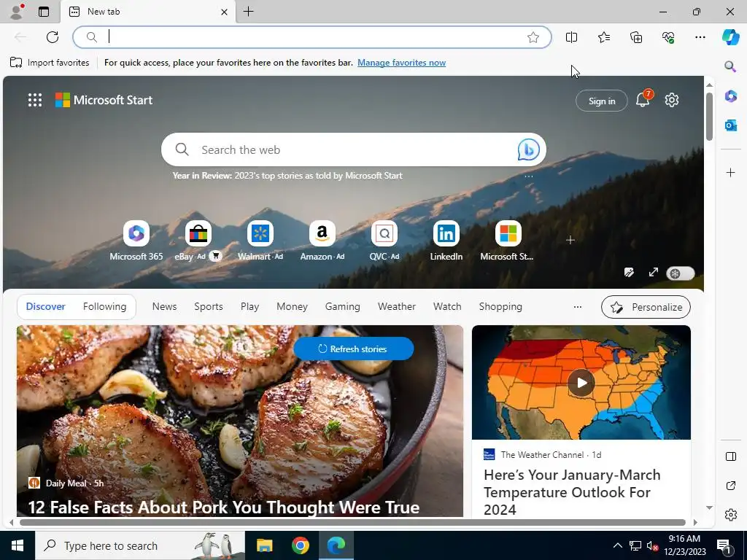Click the Sign in button
The width and height of the screenshot is (747, 560).
[x=602, y=101]
